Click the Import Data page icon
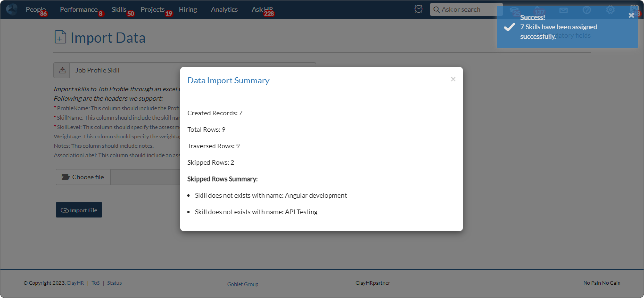 (60, 37)
